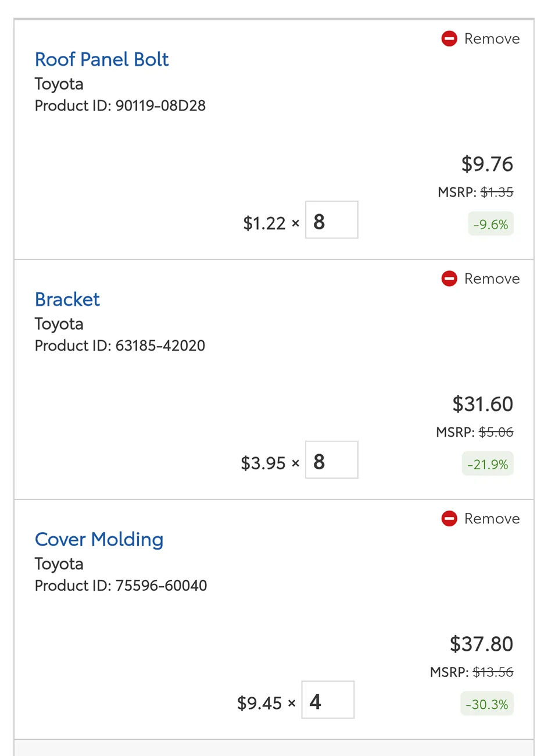Click red minus icon for Cover Molding
548x756 pixels.
449,519
